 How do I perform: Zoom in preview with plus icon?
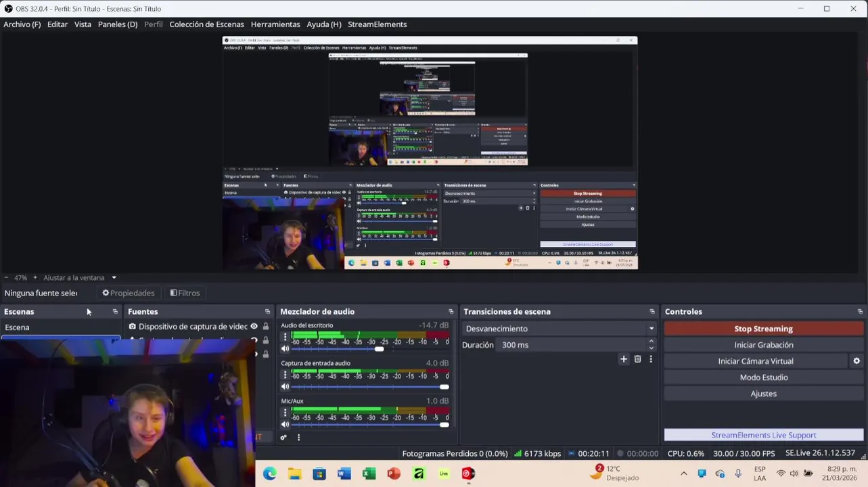[35, 278]
